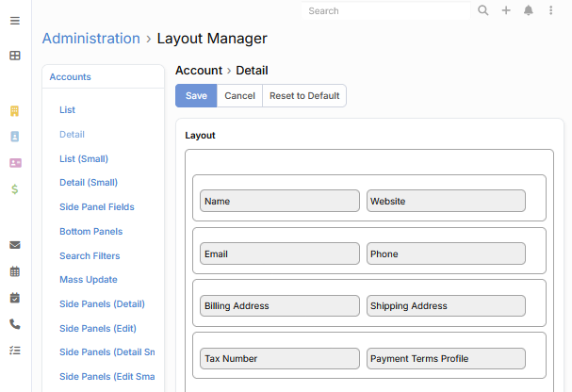The image size is (572, 392).
Task: Open Calendar via grid calendar icon
Action: pyautogui.click(x=15, y=271)
